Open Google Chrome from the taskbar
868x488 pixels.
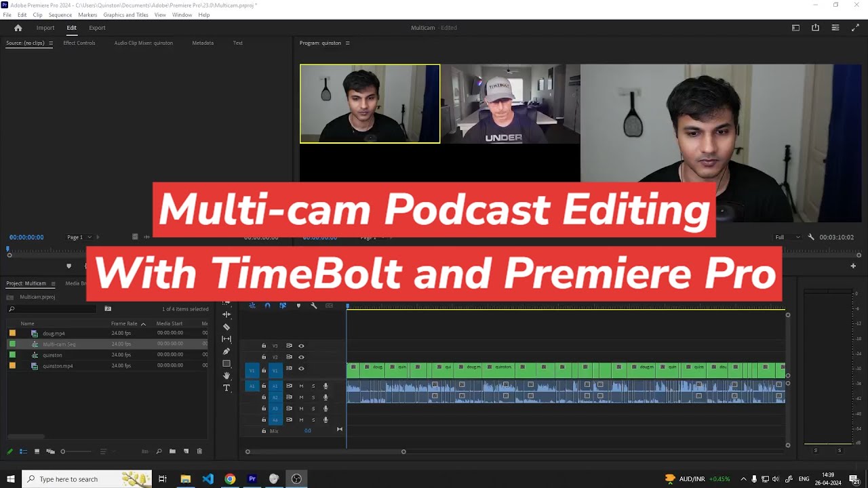click(x=230, y=479)
